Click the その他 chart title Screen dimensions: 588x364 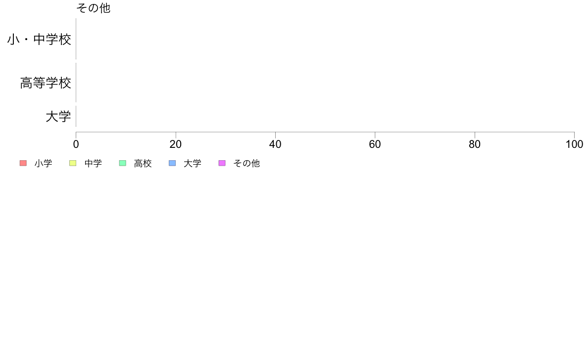coord(94,8)
